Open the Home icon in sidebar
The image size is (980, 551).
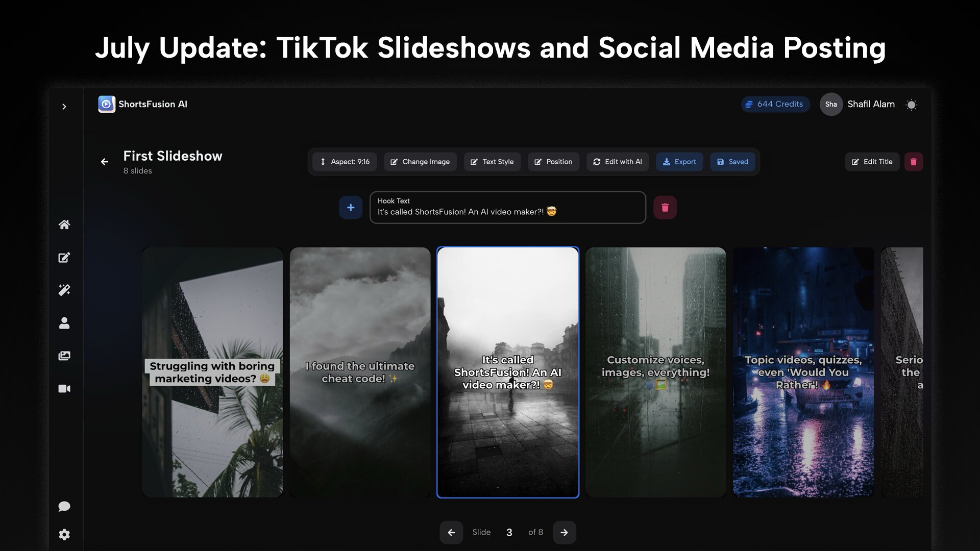(x=64, y=224)
